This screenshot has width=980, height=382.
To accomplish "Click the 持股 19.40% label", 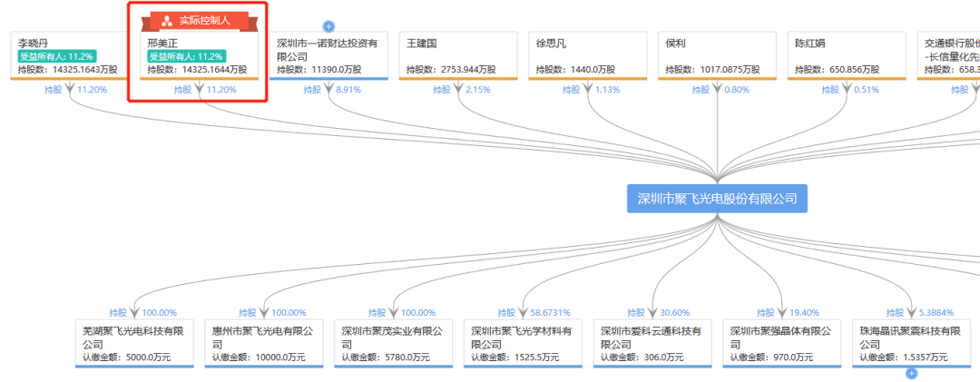I will [x=788, y=312].
